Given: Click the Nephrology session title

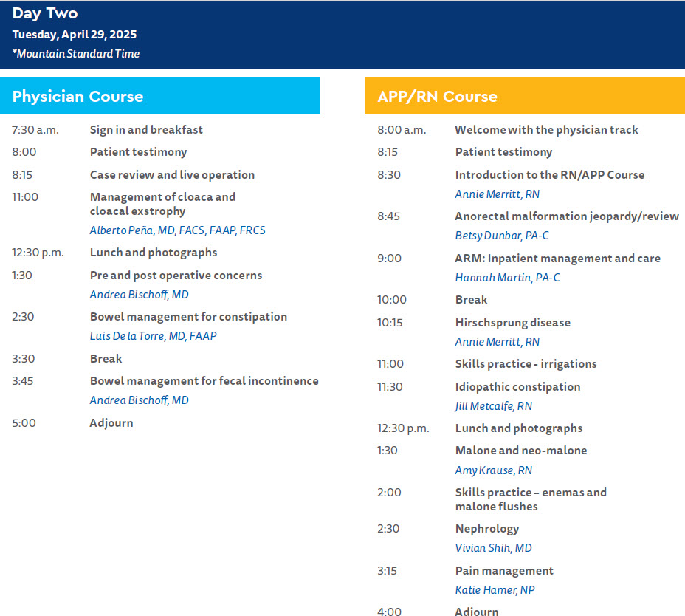Looking at the screenshot, I should coord(486,529).
